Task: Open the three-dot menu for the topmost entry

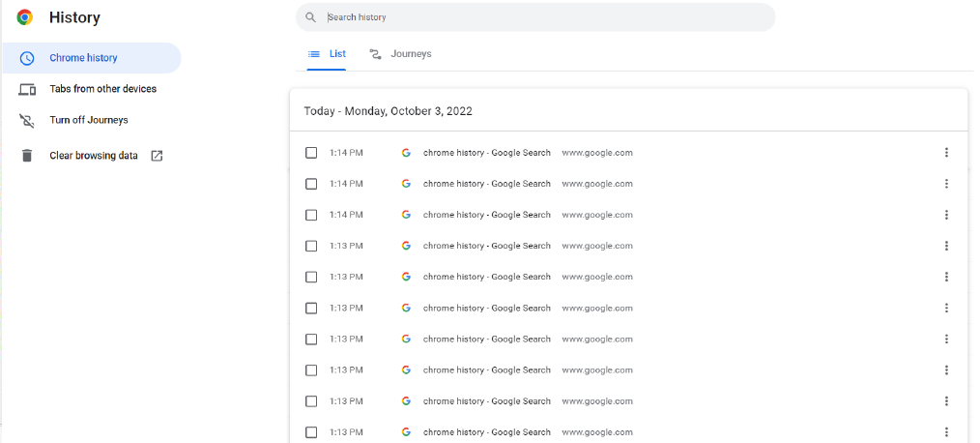Action: [946, 153]
